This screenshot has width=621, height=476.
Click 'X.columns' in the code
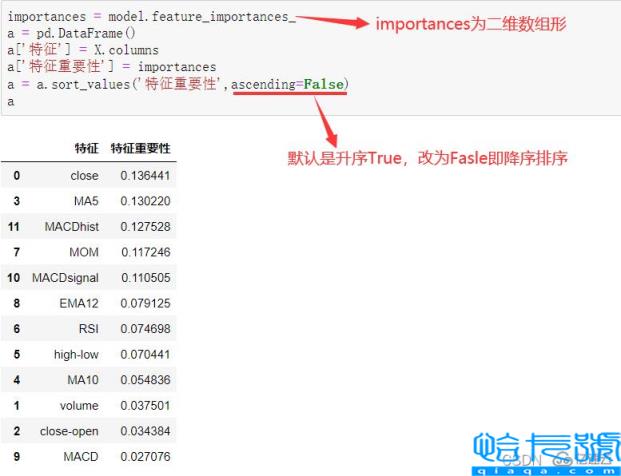pos(126,50)
